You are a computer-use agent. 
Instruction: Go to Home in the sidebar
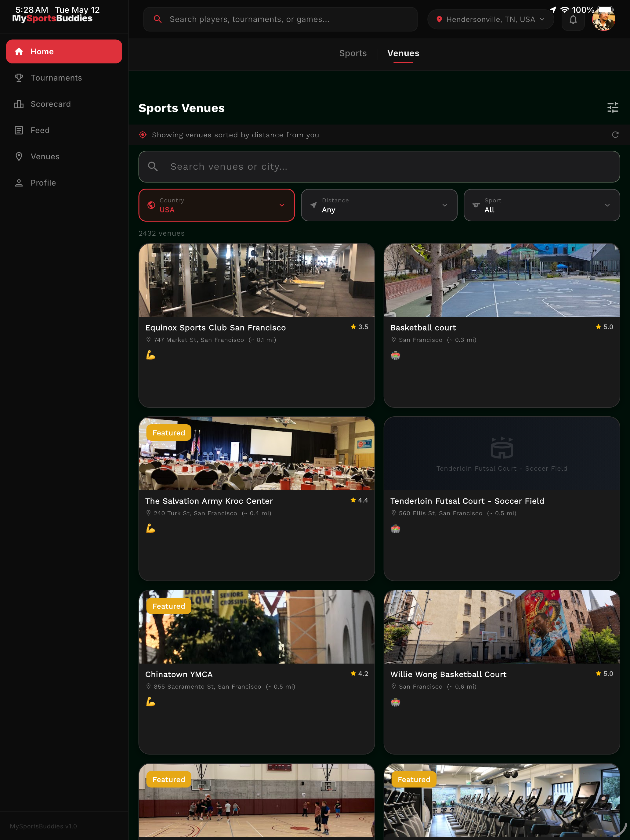(64, 52)
